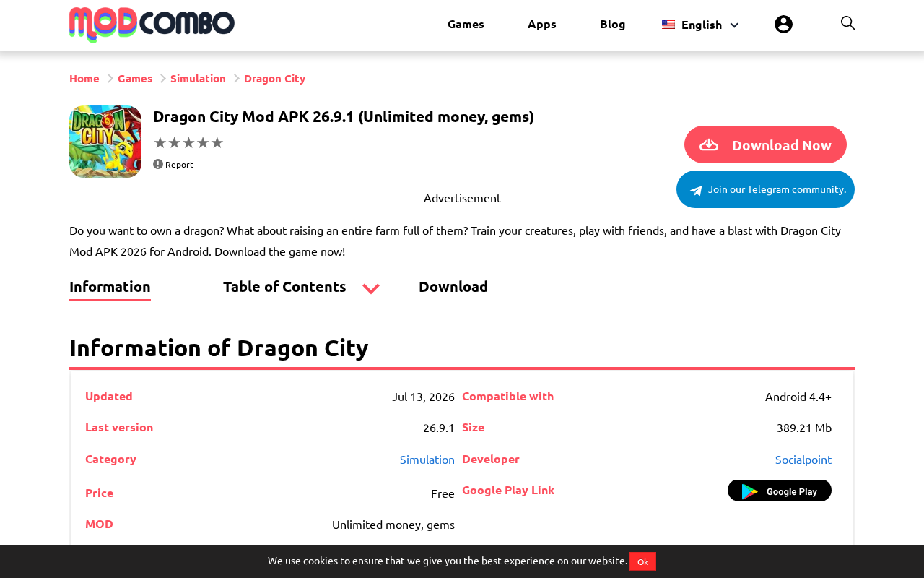The width and height of the screenshot is (924, 578).
Task: Accept cookies with Ok button
Action: click(642, 561)
